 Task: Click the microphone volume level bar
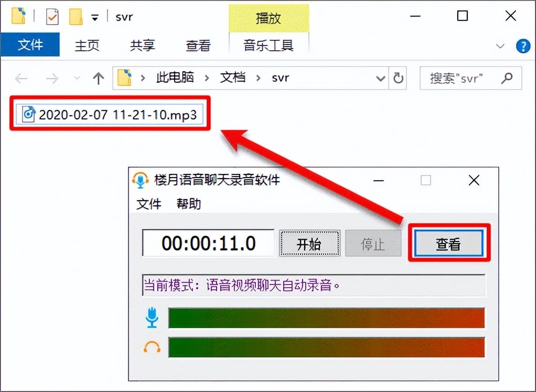[x=326, y=318]
